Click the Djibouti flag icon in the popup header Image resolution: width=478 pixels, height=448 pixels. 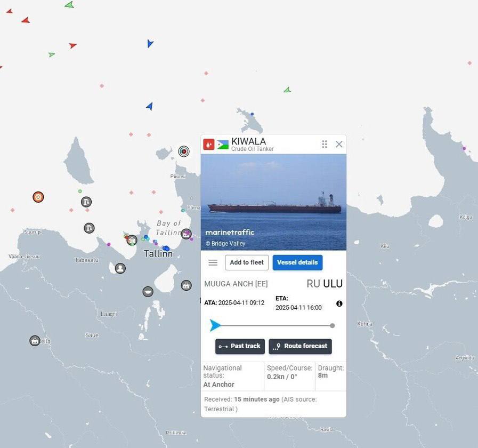pyautogui.click(x=223, y=145)
